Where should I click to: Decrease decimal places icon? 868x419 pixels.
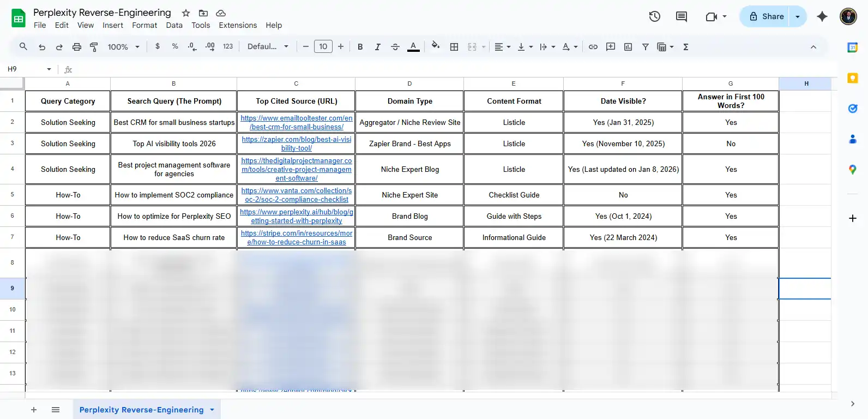pos(192,47)
